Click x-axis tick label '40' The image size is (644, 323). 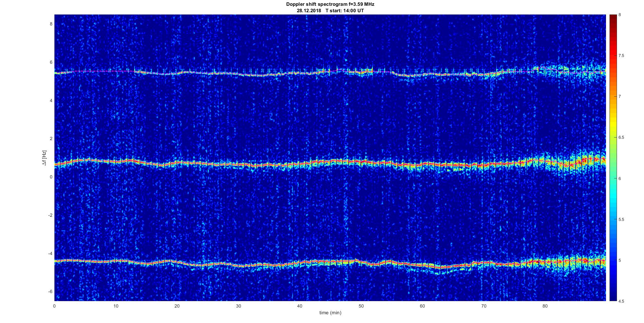300,306
